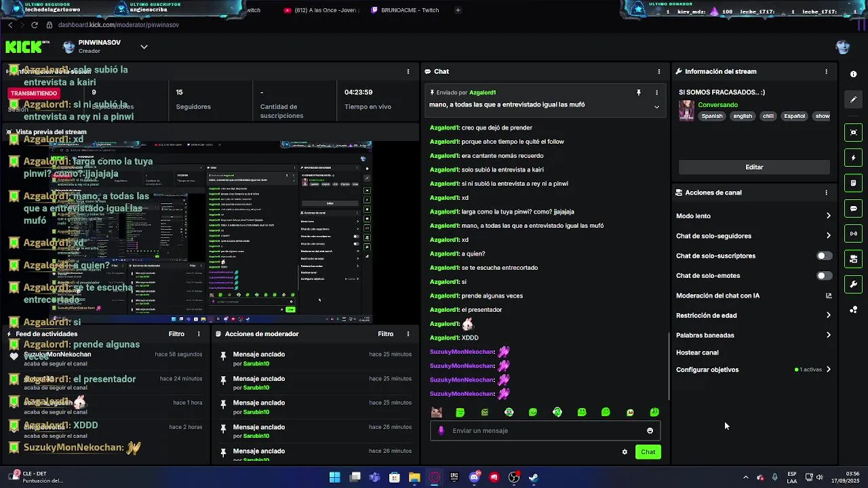The width and height of the screenshot is (868, 488).
Task: Open the user avatar at top right
Action: click(843, 47)
